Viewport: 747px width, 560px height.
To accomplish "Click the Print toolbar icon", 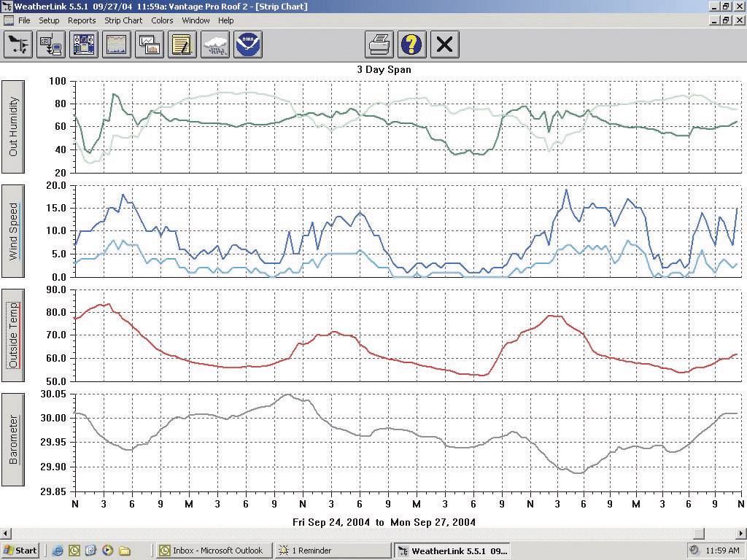I will [379, 44].
